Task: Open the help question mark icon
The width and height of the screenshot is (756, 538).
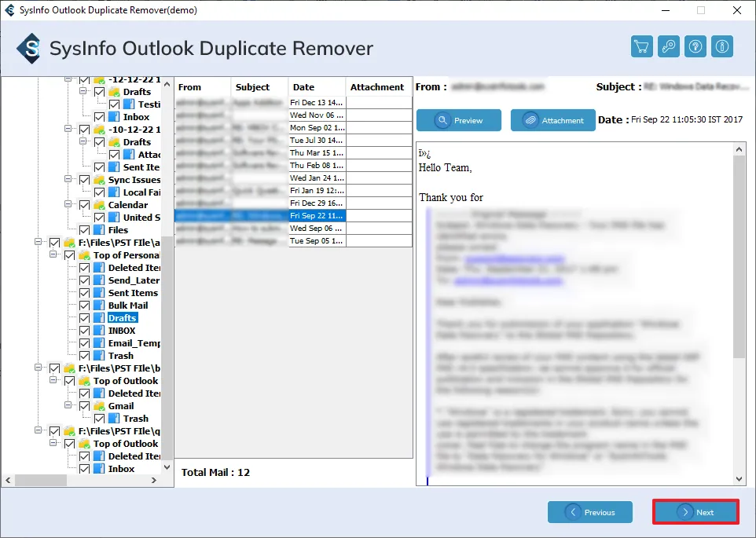Action: click(x=695, y=46)
